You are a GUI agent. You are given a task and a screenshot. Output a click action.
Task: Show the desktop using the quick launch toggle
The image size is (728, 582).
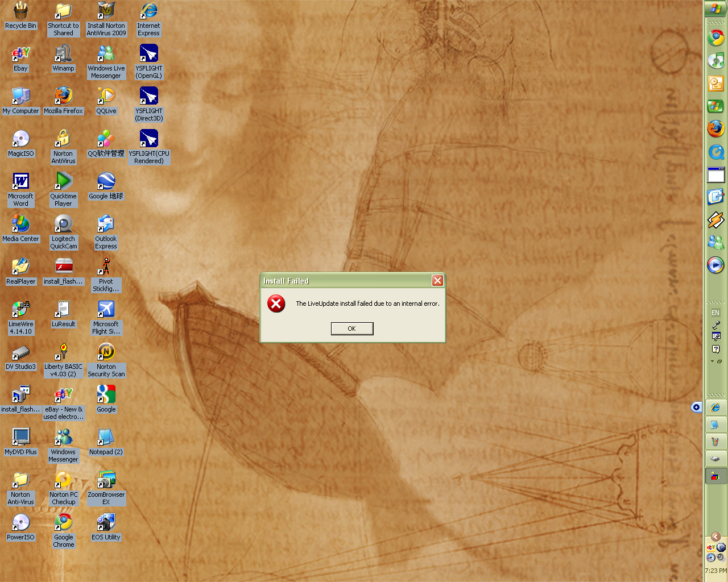pos(715,175)
